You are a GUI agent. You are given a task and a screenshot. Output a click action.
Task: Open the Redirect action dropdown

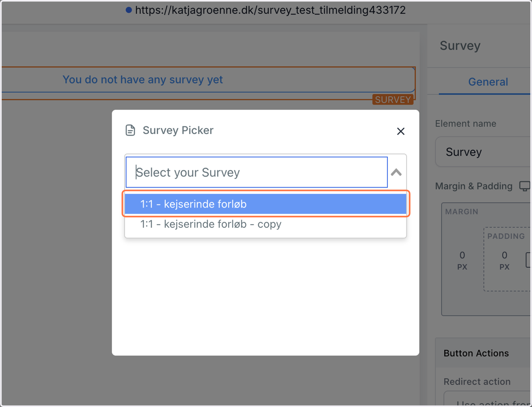pyautogui.click(x=488, y=399)
